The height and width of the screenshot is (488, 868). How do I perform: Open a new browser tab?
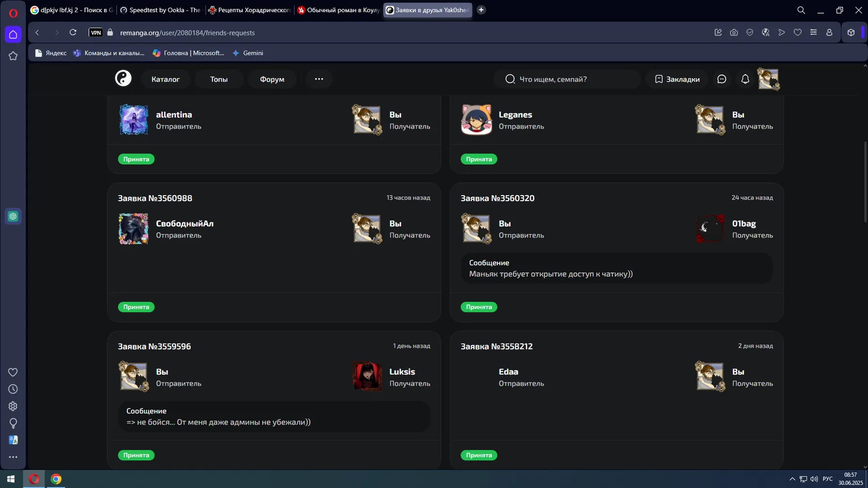click(x=481, y=10)
